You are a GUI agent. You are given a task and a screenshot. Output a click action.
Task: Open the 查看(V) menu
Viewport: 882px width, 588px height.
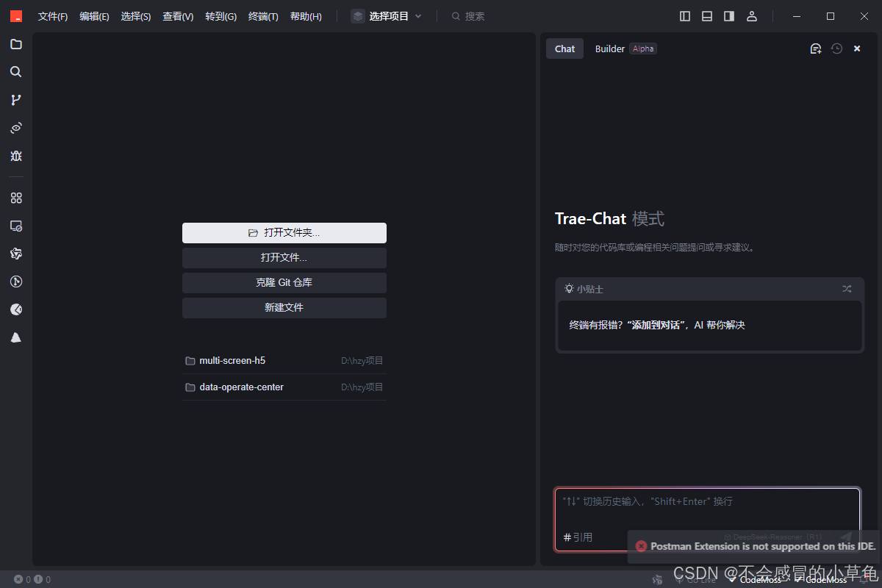(178, 16)
